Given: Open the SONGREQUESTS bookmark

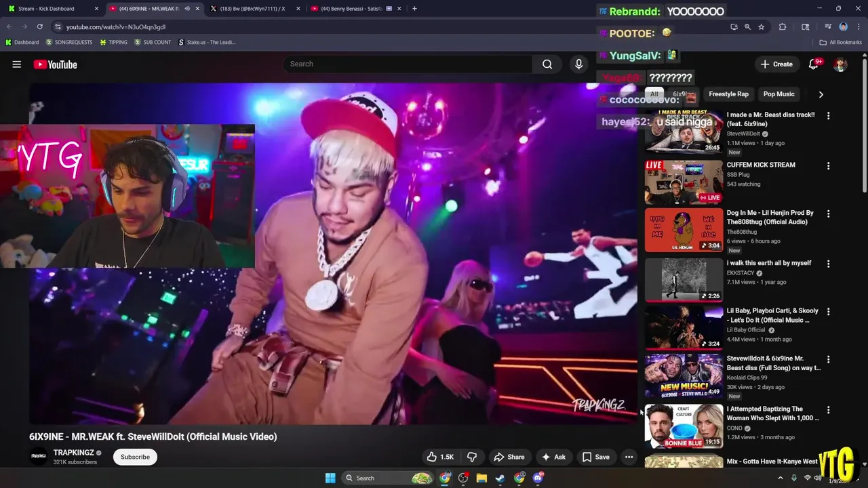Looking at the screenshot, I should tap(69, 42).
